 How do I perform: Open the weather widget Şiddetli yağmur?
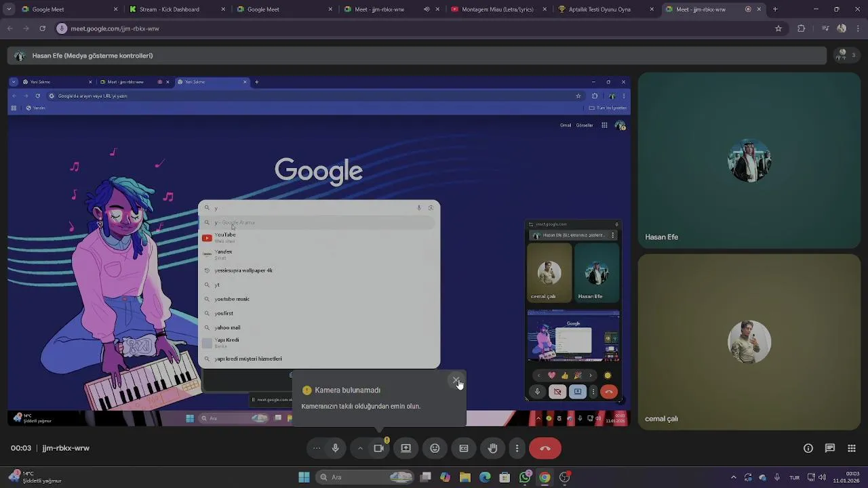[35, 477]
